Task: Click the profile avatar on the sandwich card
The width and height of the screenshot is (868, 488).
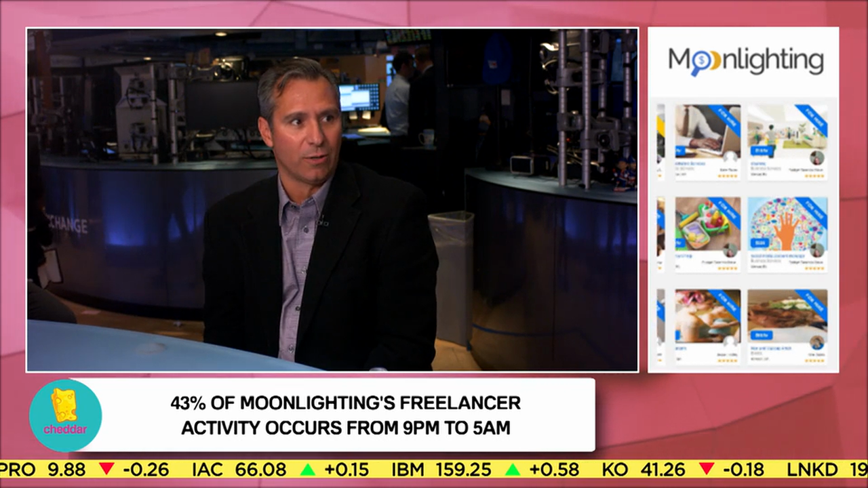Action: (x=816, y=342)
